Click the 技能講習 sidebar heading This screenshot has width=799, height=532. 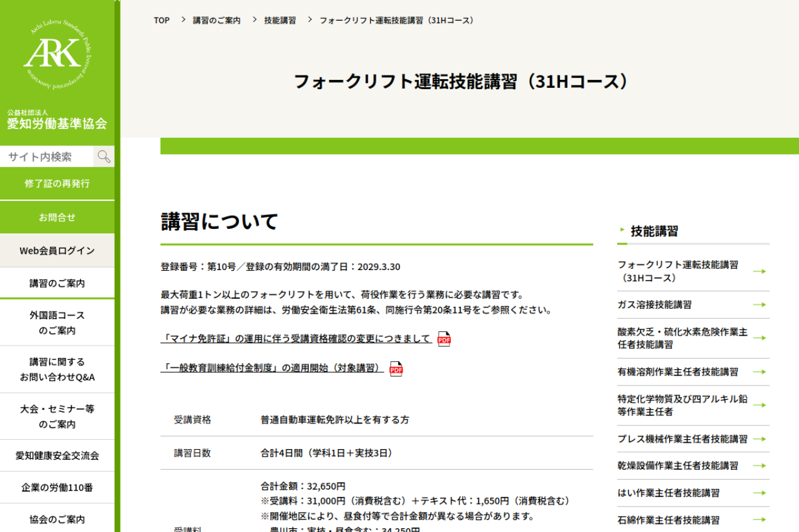coord(654,231)
